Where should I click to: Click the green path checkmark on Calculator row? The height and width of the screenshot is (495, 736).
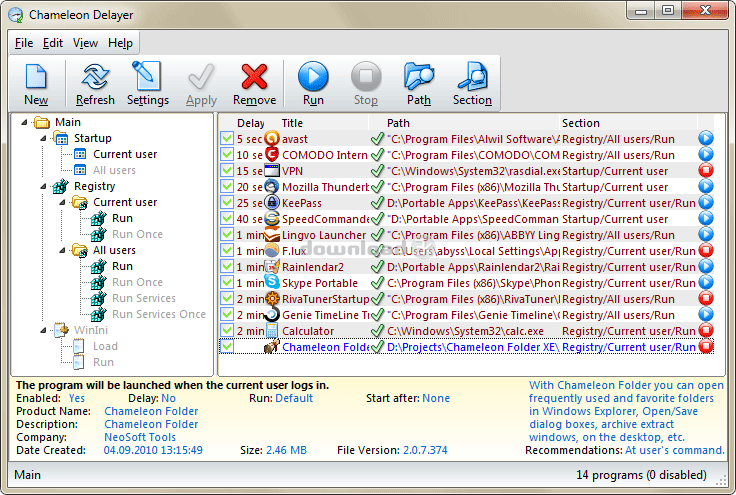[x=377, y=331]
